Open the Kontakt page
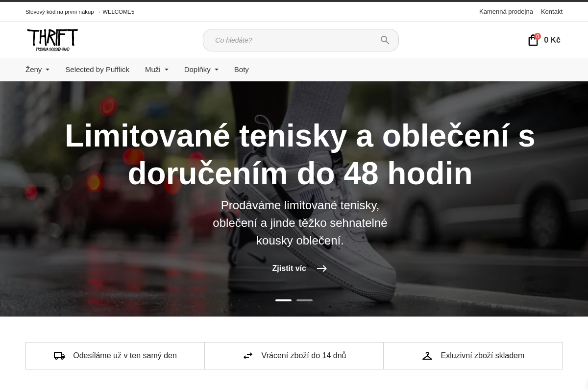This screenshot has width=588, height=392. 552,11
